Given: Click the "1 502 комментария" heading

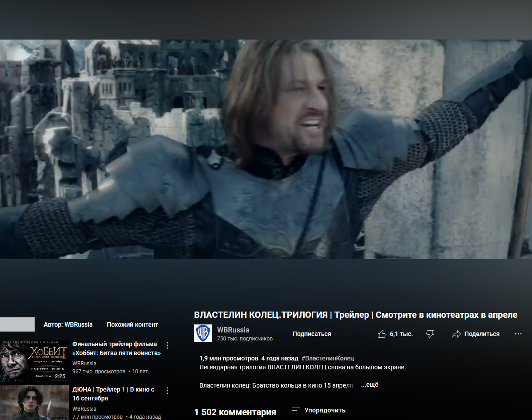Looking at the screenshot, I should (x=235, y=412).
